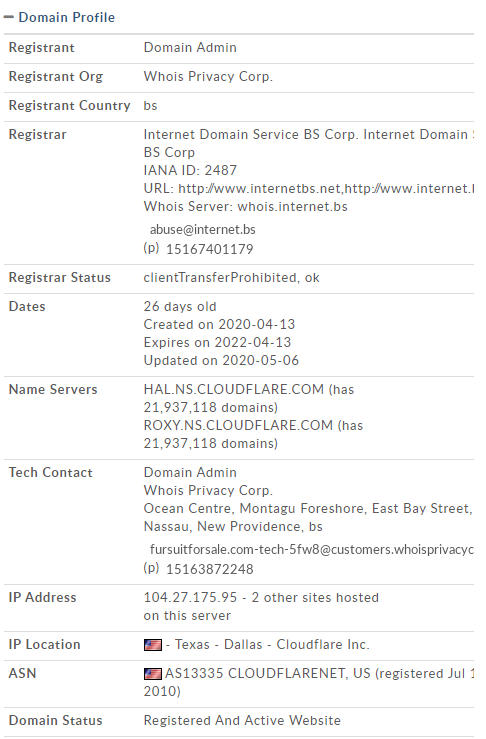Click the Texas - Dallas - Cloudflare location
486x739 pixels.
coord(272,644)
